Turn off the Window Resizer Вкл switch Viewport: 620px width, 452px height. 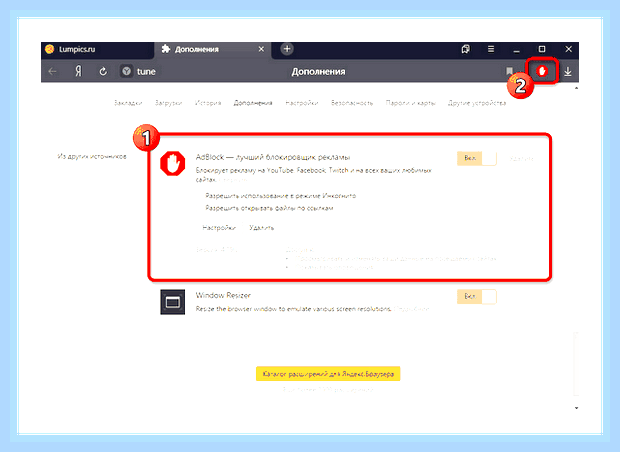click(x=476, y=297)
